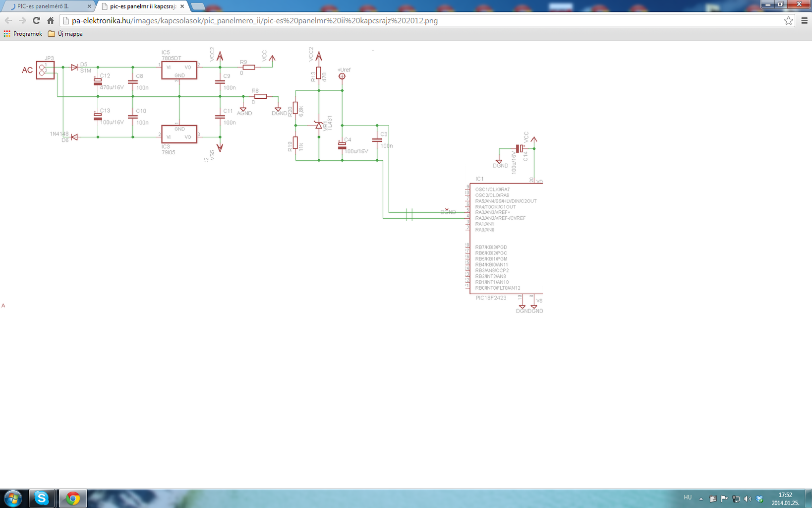Click the RA3/AN3/VREF+ pin label
812x508 pixels.
coord(492,212)
